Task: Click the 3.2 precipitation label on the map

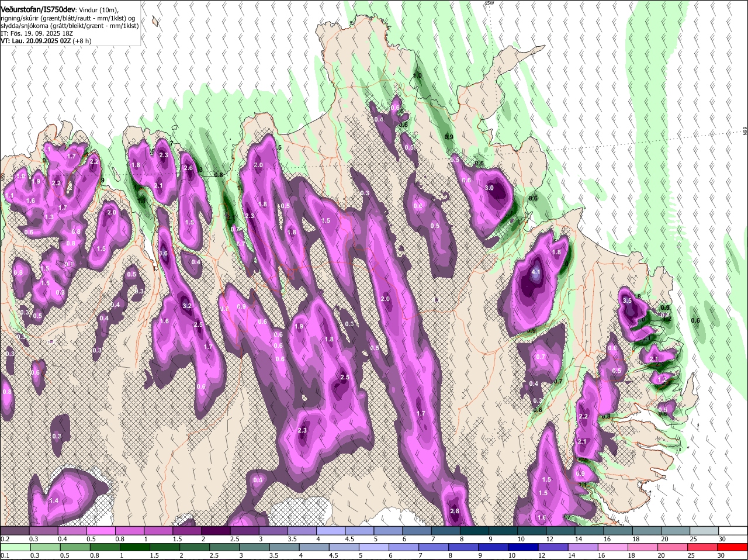Action: pyautogui.click(x=187, y=306)
